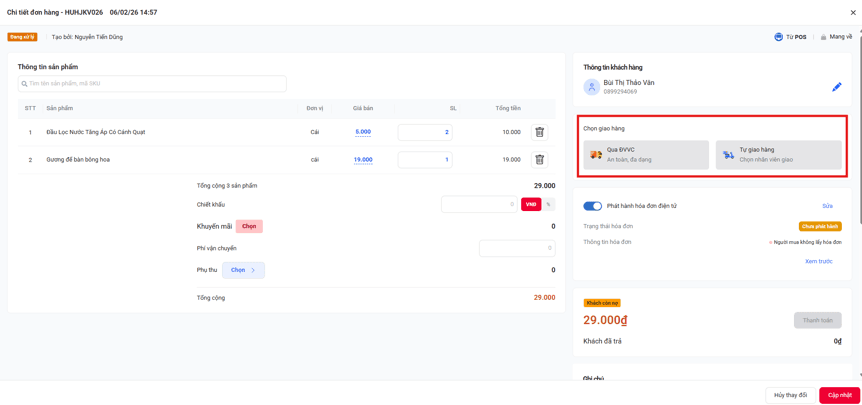Screen dimensions: 862x405
Task: Delete the Đầu Lọc Nước product row
Action: pos(540,132)
